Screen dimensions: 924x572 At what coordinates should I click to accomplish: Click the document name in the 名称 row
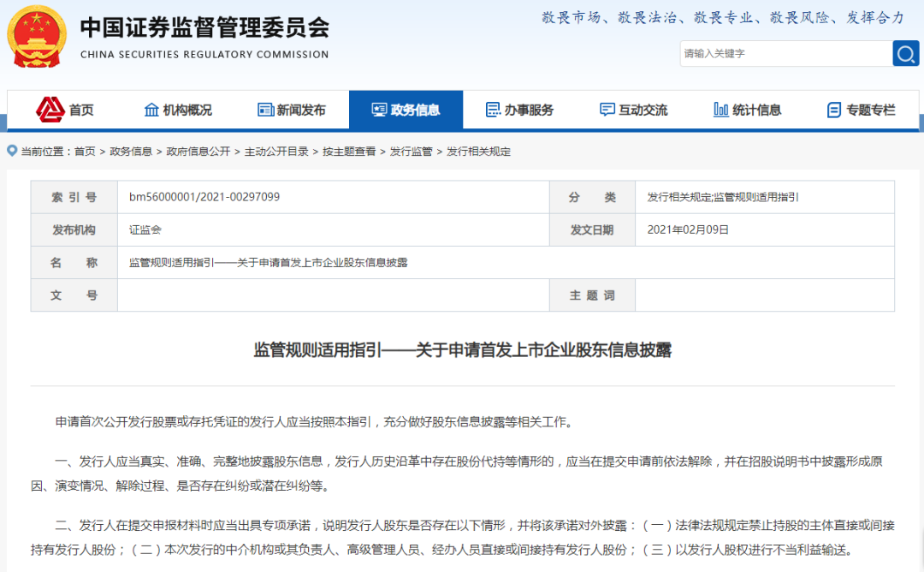coord(268,262)
